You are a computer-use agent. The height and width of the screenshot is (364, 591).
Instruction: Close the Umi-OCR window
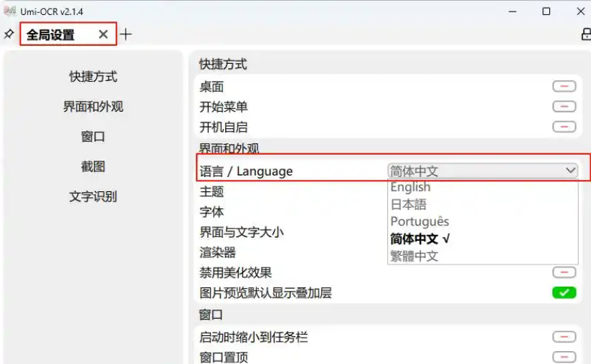point(581,11)
